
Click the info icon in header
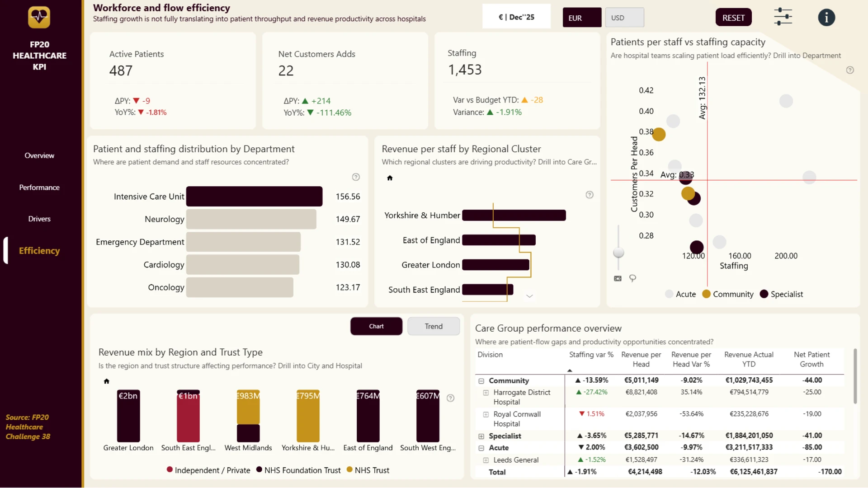[x=826, y=18]
